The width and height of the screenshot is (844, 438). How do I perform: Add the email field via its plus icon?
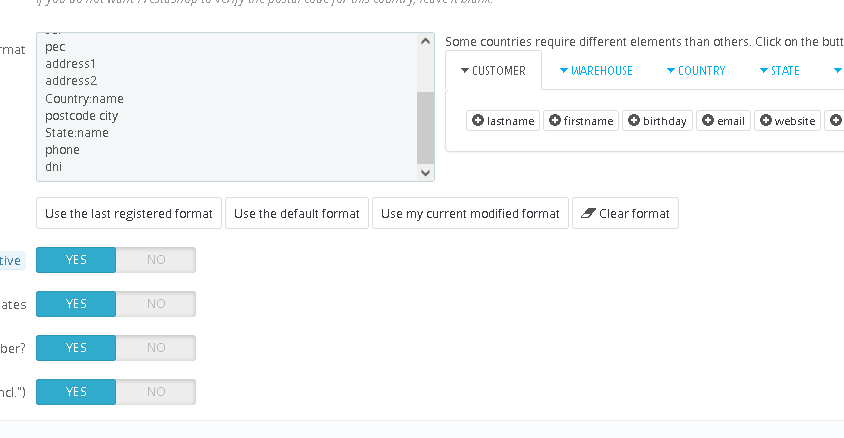pyautogui.click(x=708, y=120)
